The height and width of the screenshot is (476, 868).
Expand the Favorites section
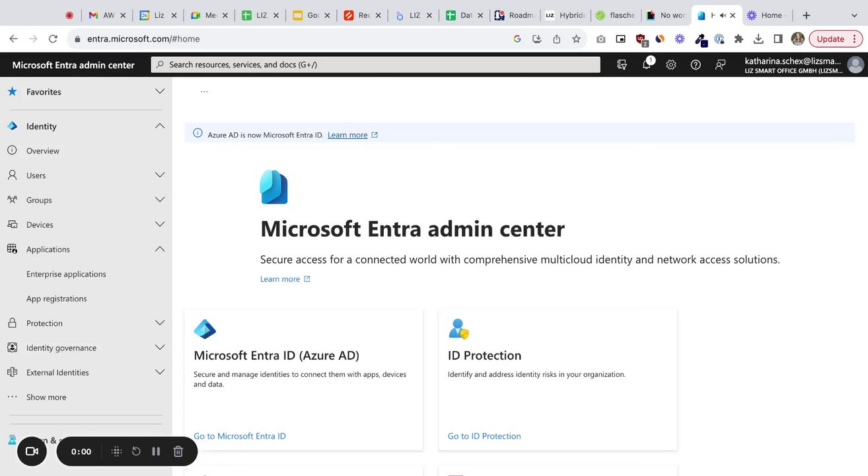pyautogui.click(x=160, y=91)
